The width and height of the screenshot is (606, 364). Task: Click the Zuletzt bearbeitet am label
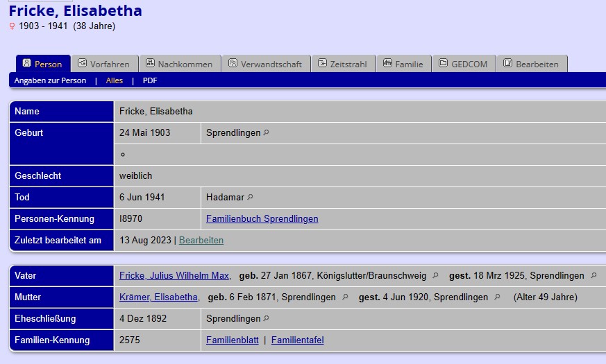pyautogui.click(x=58, y=240)
